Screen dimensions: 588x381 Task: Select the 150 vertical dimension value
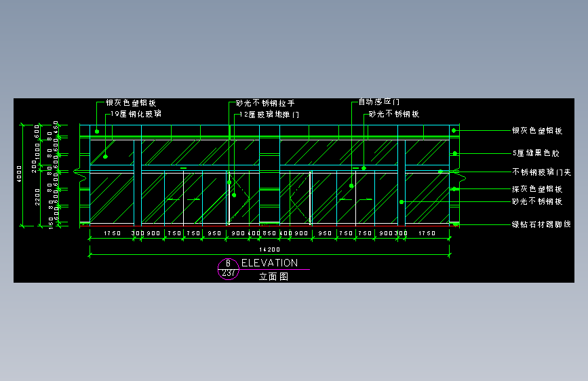[x=51, y=223]
